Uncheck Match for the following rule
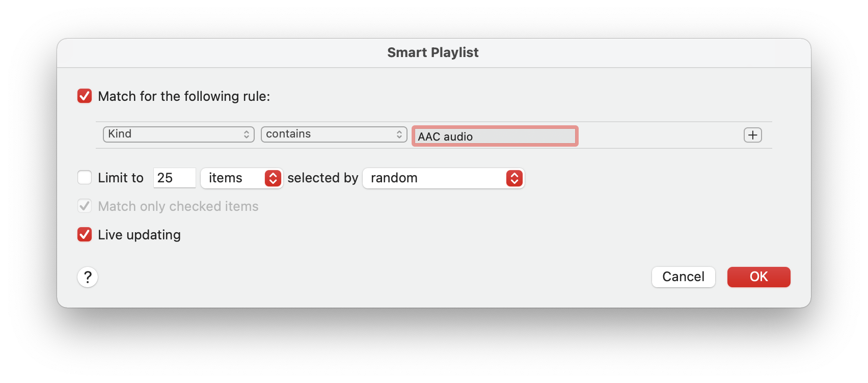868x383 pixels. pos(85,96)
